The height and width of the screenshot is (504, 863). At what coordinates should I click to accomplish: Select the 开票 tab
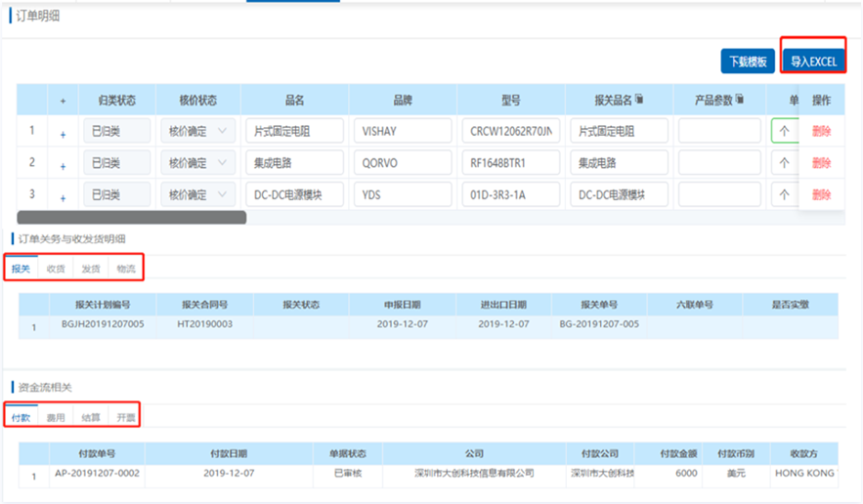tap(126, 417)
